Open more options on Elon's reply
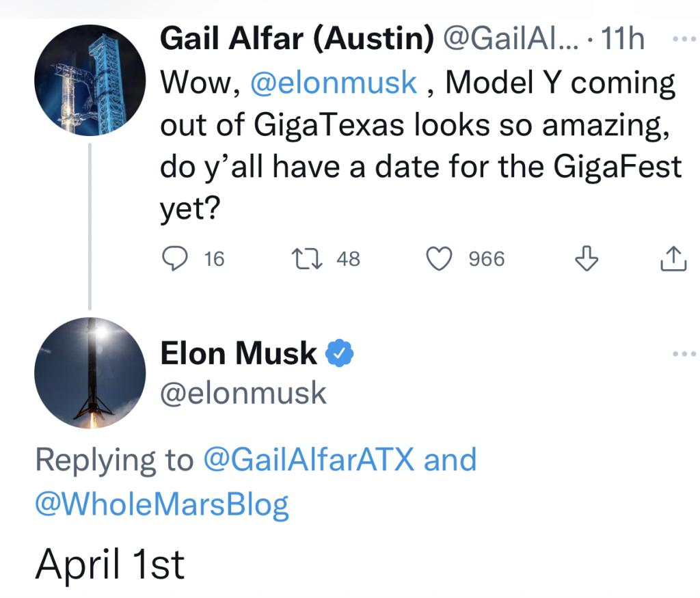 [x=684, y=354]
